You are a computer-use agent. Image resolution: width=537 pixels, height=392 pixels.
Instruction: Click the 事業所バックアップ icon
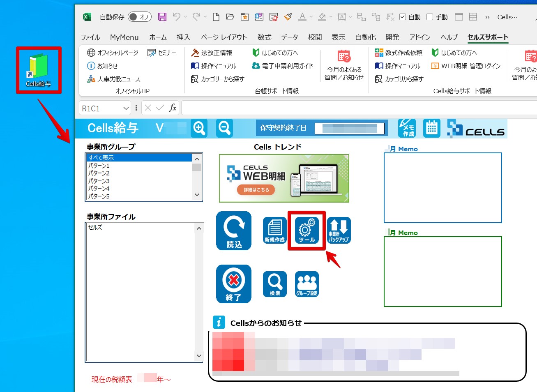coord(339,231)
